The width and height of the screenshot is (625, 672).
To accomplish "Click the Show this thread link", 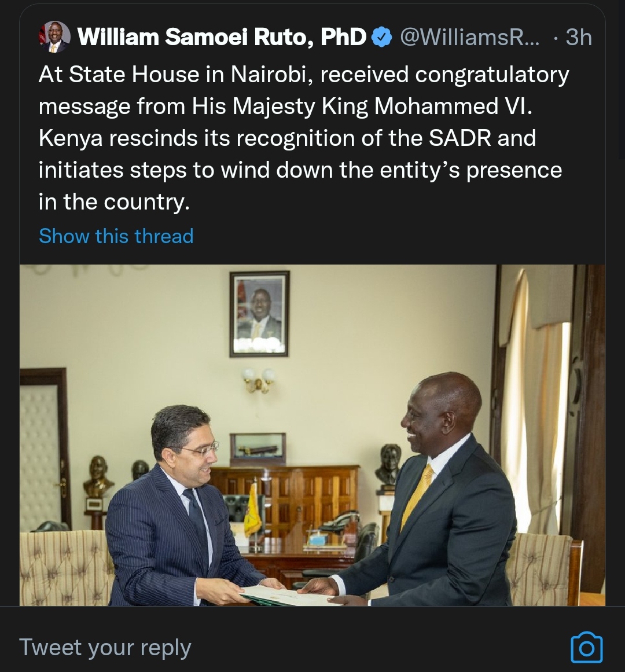I will coord(116,236).
